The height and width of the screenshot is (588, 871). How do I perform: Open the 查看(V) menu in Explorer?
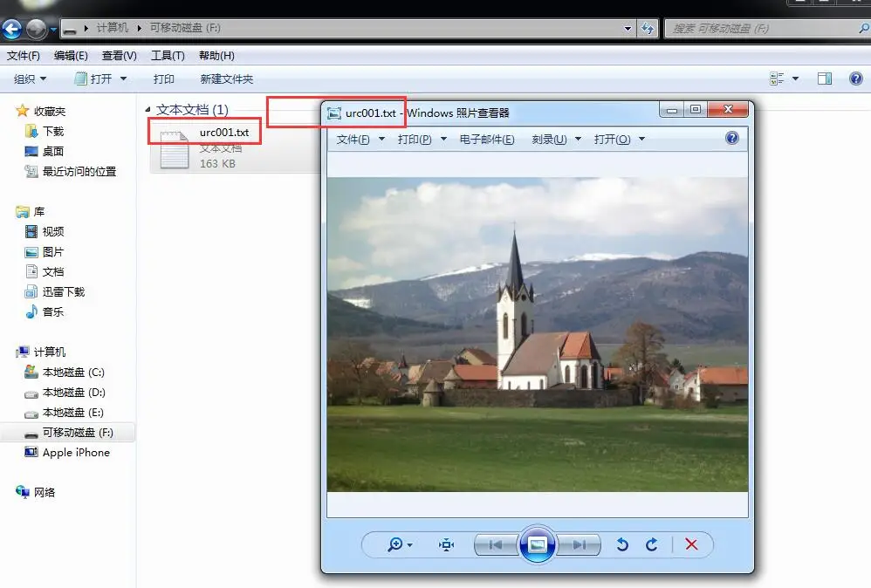click(119, 56)
